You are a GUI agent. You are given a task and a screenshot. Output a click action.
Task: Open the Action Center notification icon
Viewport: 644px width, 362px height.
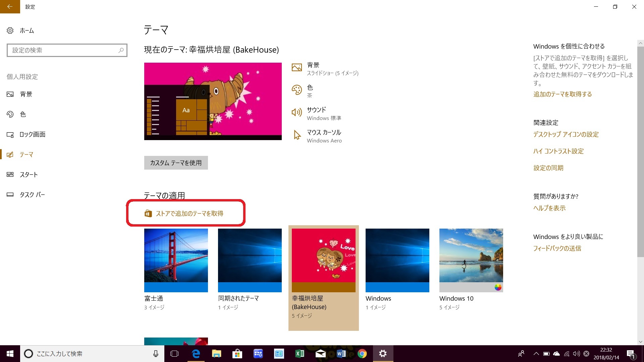631,354
